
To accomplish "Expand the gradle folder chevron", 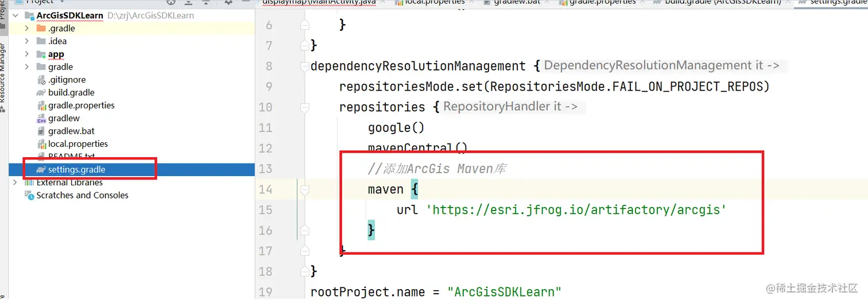I will (x=27, y=67).
